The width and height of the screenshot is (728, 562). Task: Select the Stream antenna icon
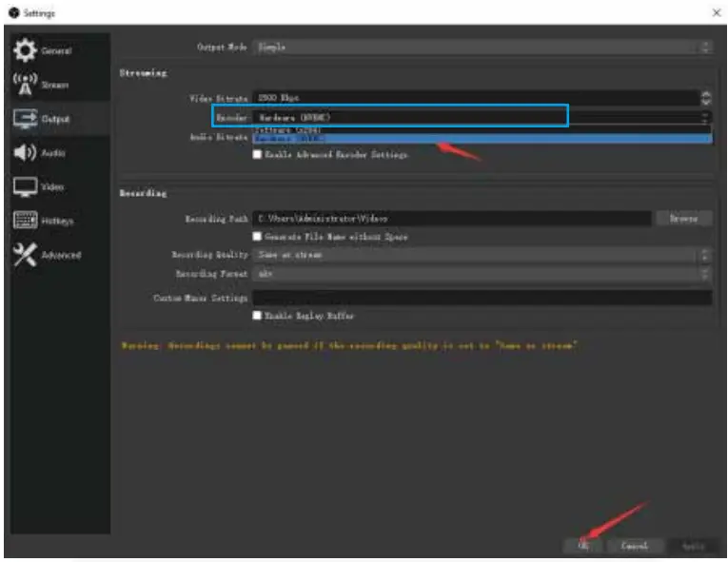coord(25,84)
